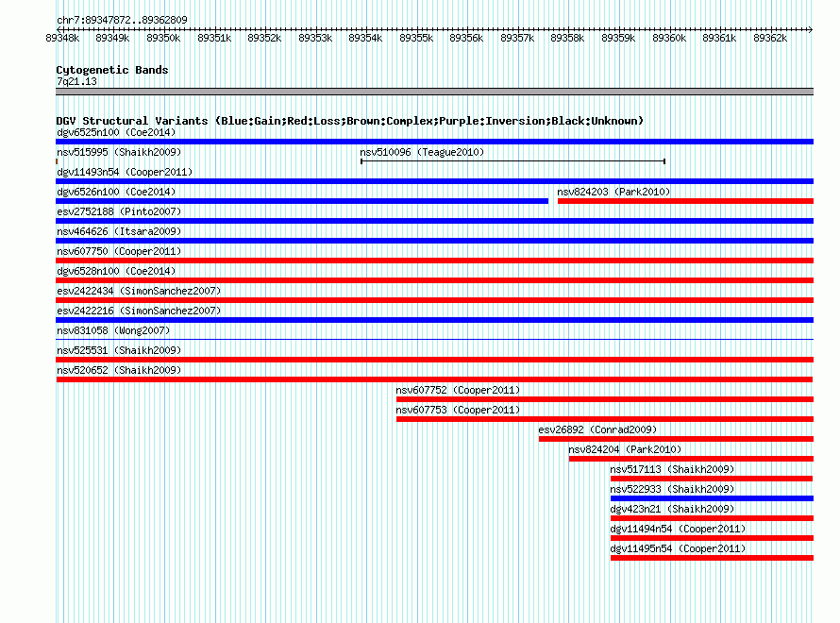Open esv2422434 (SimonSanchez2007) label
840x623 pixels.
coord(139,291)
